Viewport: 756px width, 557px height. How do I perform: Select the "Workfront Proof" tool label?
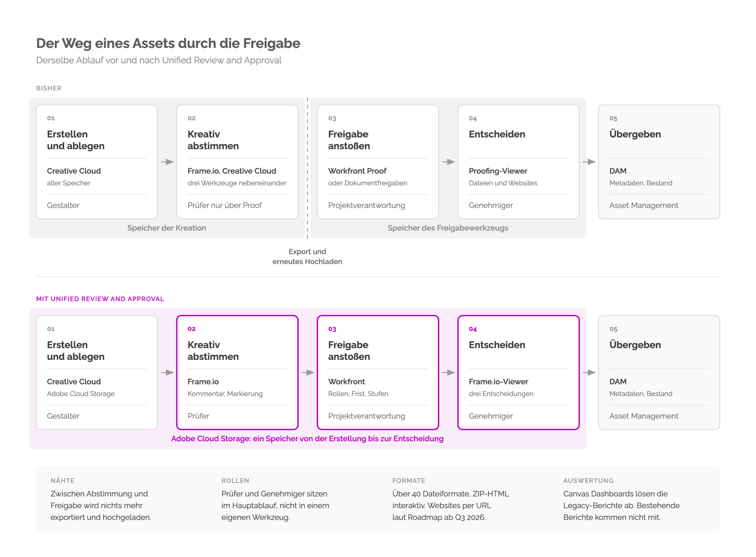[357, 171]
